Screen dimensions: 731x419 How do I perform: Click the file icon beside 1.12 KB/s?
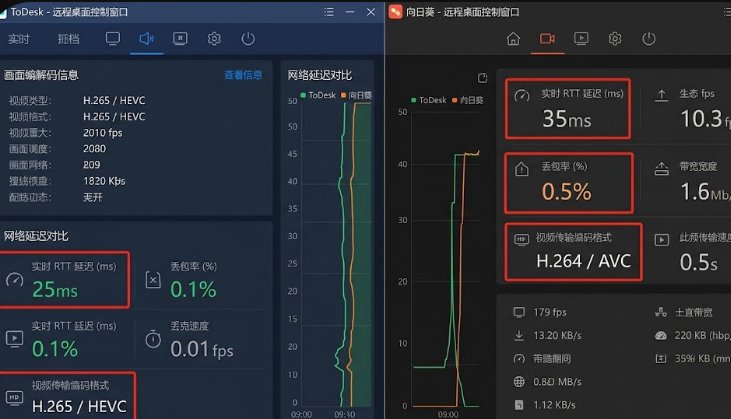519,405
